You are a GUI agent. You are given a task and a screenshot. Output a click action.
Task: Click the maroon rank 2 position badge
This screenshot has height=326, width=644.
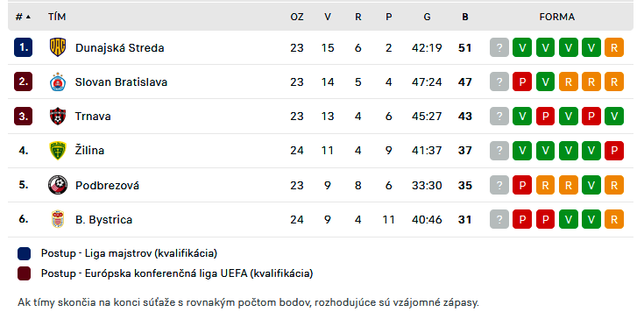(x=23, y=81)
